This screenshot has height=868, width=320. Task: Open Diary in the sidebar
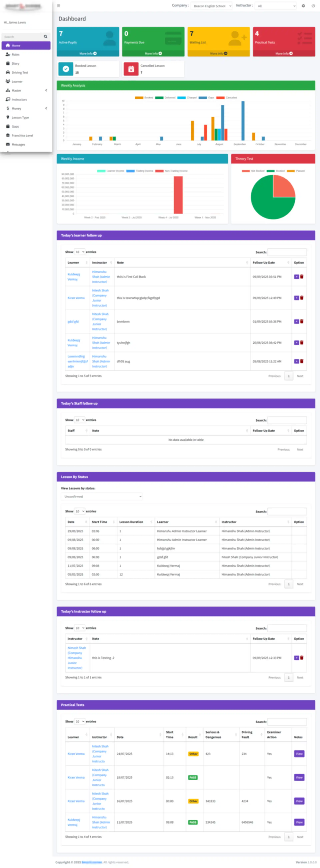click(x=15, y=63)
